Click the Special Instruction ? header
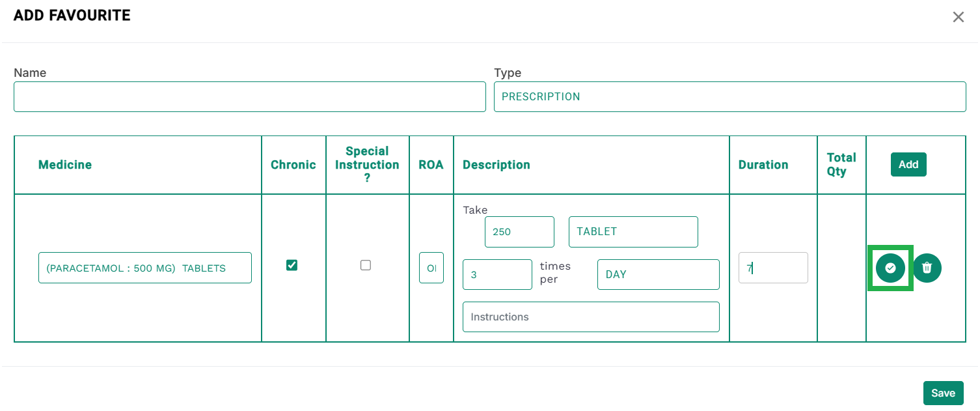980x411 pixels. [367, 165]
